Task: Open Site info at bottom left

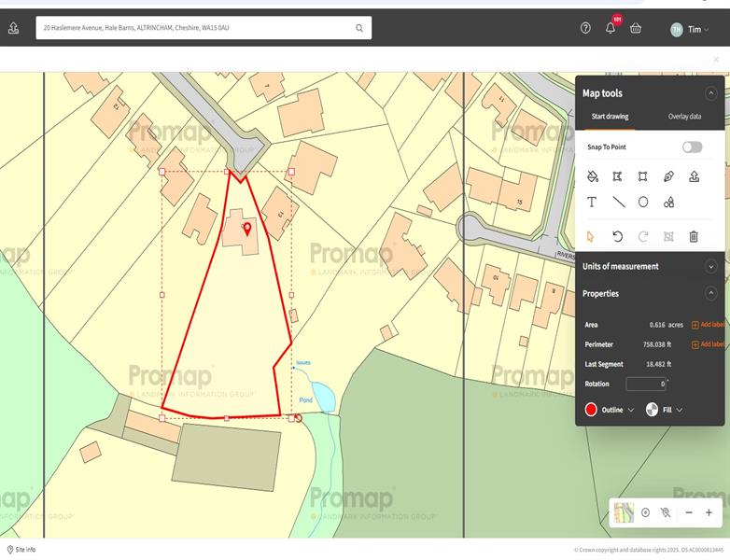Action: point(21,550)
